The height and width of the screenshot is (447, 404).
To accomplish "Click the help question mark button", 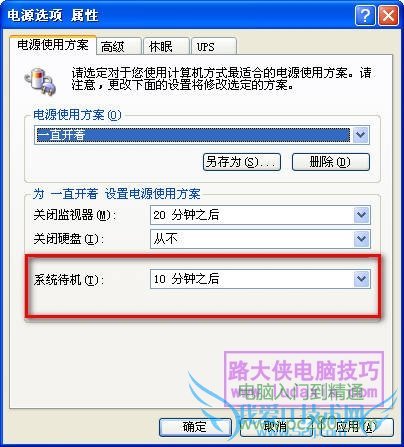I will point(365,15).
